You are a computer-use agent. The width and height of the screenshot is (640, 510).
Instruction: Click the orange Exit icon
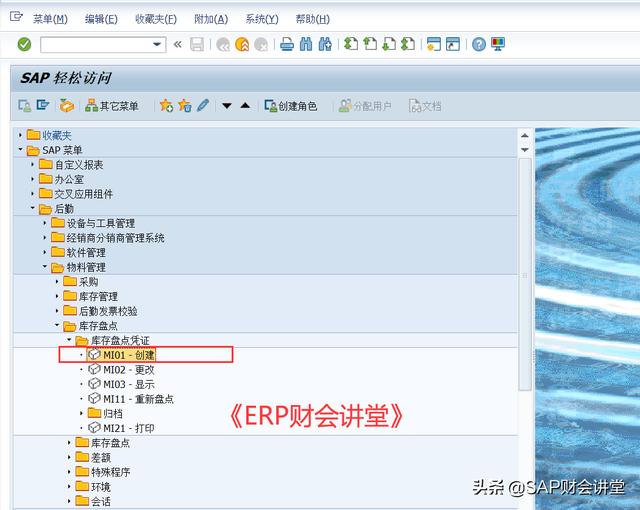(242, 44)
